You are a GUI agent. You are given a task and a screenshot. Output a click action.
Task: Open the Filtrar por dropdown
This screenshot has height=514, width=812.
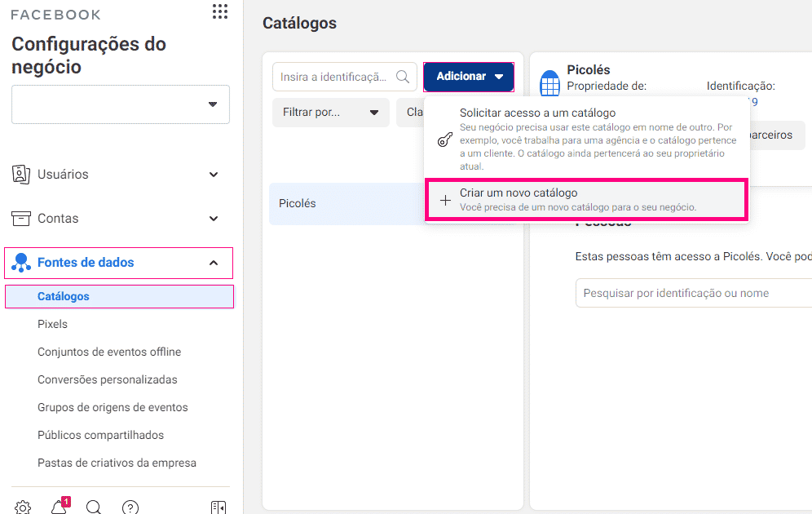(x=330, y=113)
